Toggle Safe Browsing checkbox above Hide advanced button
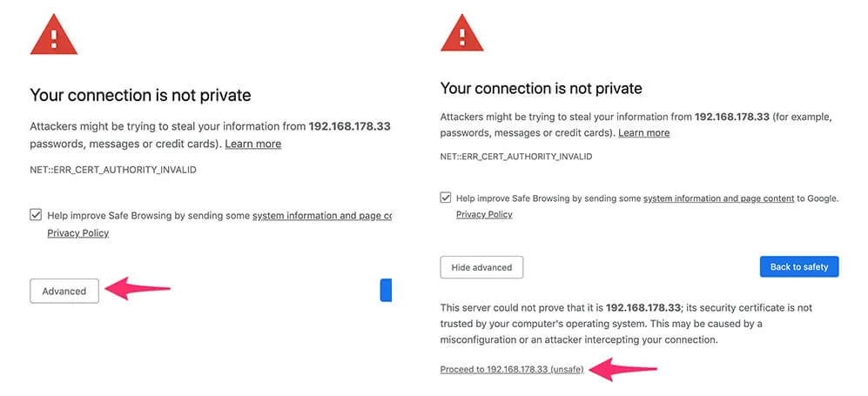Screen dimensions: 868x396 445,198
